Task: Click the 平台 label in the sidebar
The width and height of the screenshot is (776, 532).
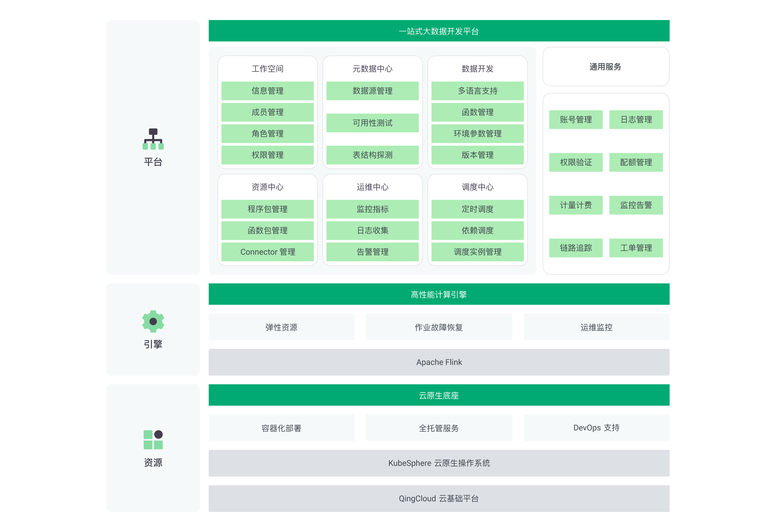Action: 153,162
